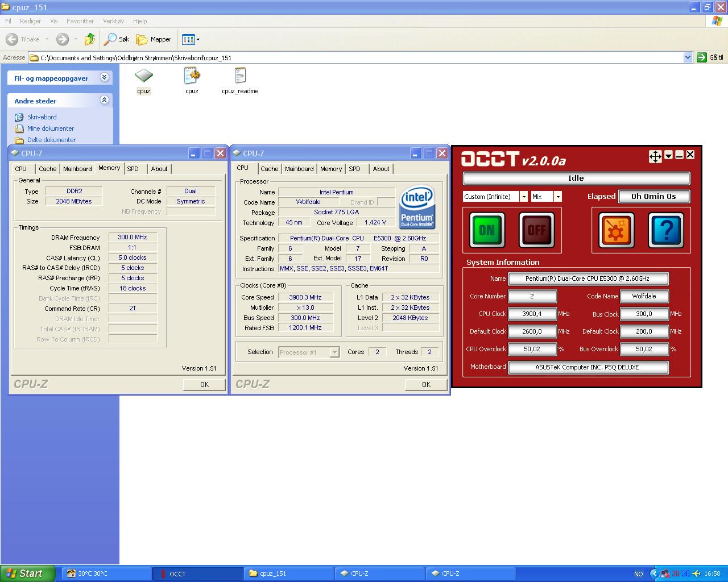Open Mine dokumenter link
Screen dimensions: 728x582
(50, 128)
